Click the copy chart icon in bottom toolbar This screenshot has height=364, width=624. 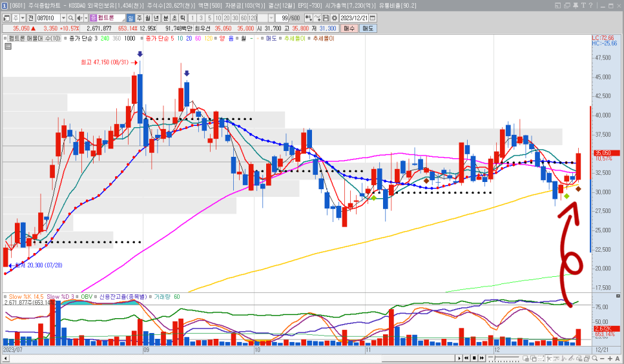(x=534, y=358)
